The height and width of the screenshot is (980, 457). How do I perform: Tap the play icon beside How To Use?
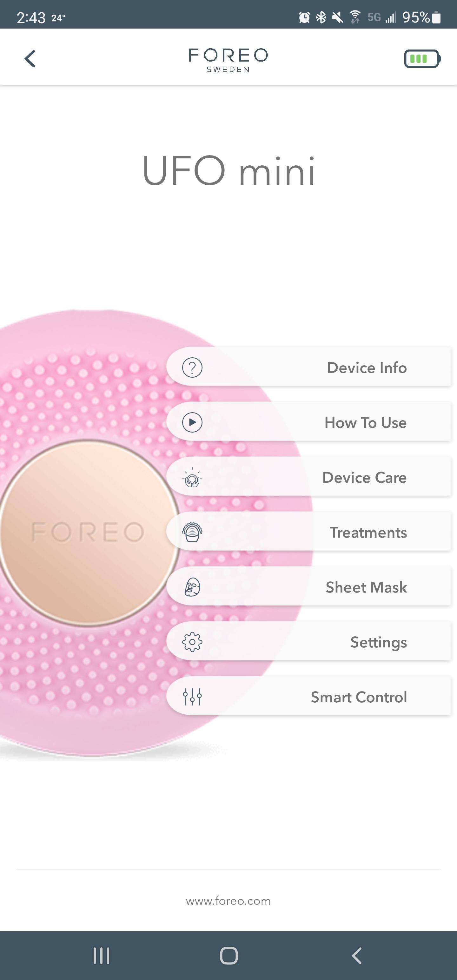(192, 422)
